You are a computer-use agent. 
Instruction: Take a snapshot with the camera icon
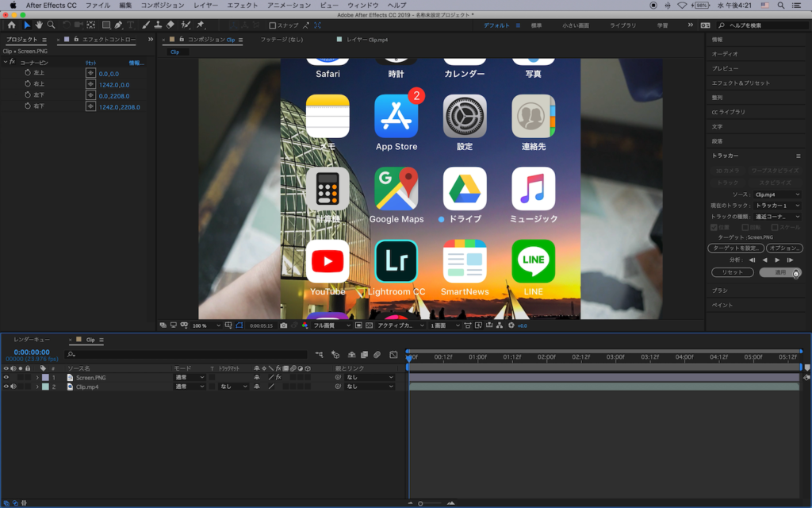click(284, 325)
